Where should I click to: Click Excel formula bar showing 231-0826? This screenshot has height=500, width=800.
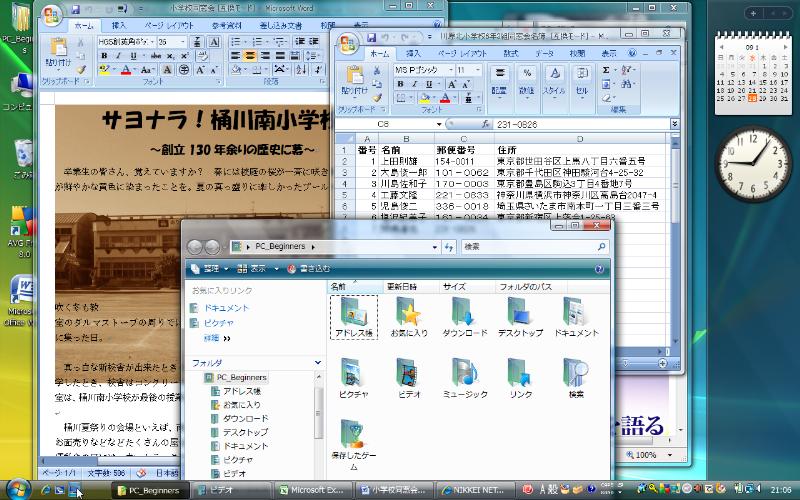tap(582, 124)
